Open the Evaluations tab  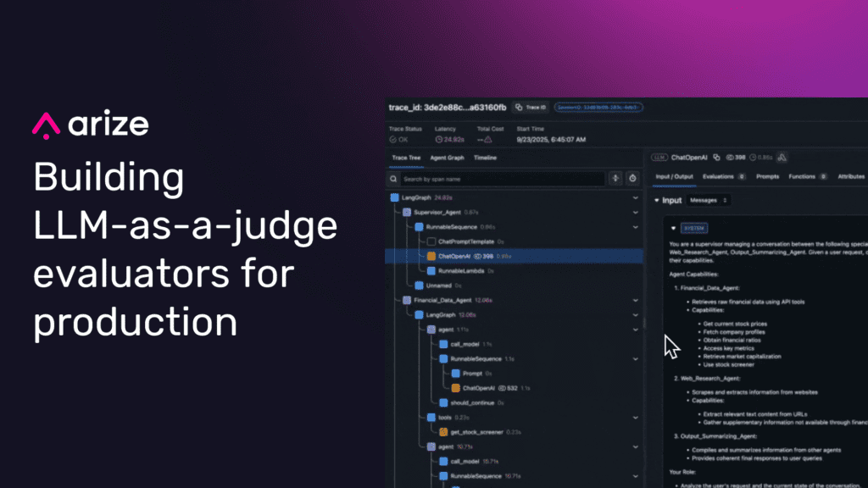(x=724, y=176)
